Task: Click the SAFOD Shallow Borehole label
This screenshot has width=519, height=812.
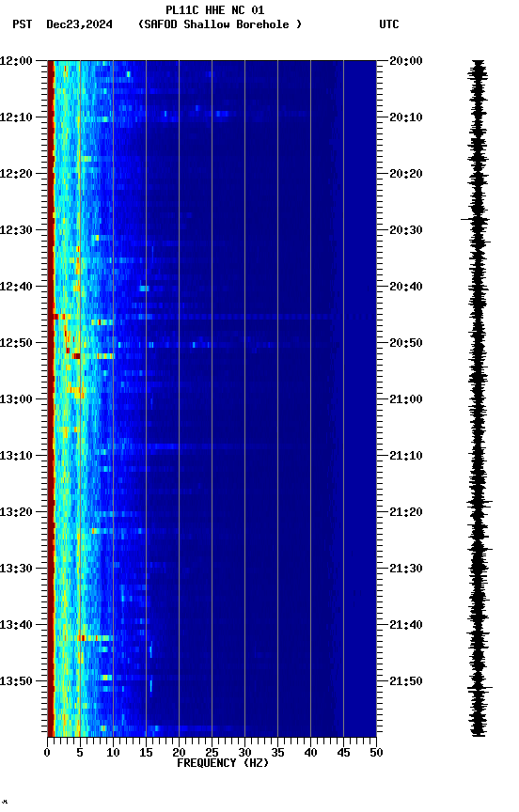Action: [x=220, y=24]
